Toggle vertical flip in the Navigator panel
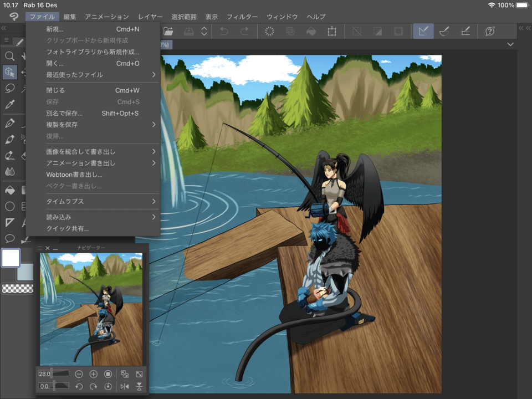This screenshot has height=399, width=532. [x=139, y=386]
